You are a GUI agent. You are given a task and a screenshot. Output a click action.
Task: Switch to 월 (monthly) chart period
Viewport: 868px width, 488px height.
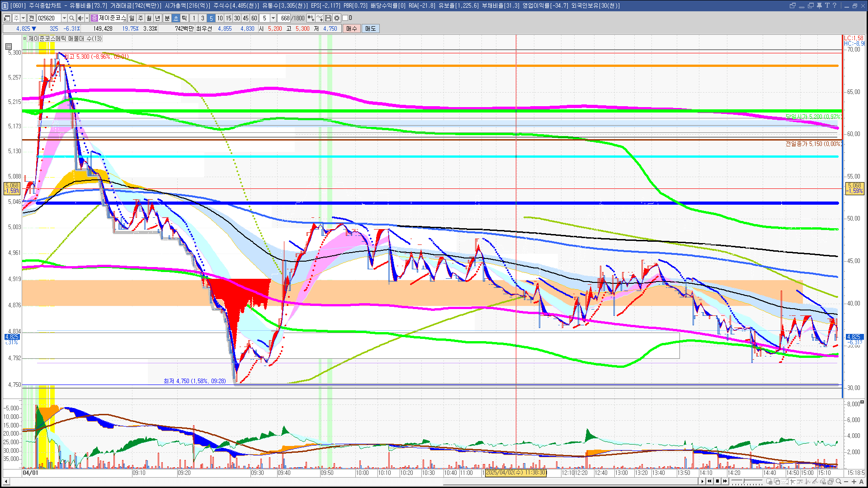149,18
